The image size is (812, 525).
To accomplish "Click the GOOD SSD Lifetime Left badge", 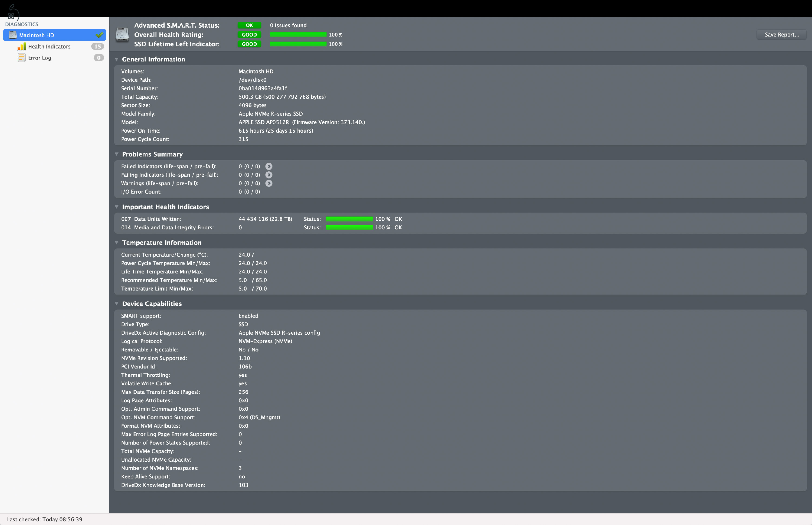I will [250, 44].
